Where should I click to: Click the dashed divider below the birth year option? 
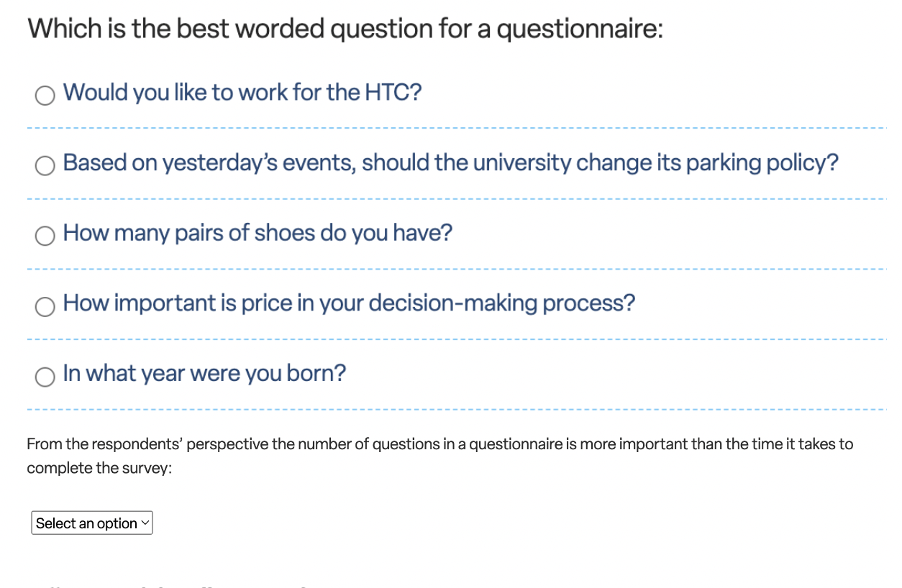coord(451,407)
